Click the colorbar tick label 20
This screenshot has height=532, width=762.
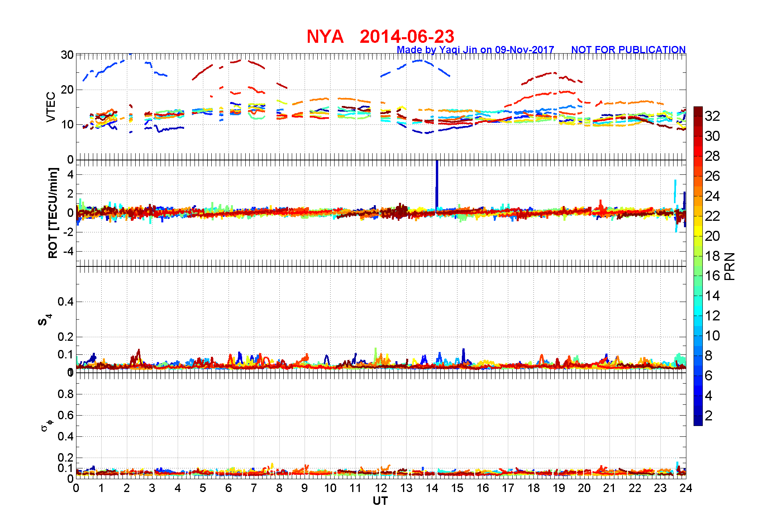click(712, 236)
